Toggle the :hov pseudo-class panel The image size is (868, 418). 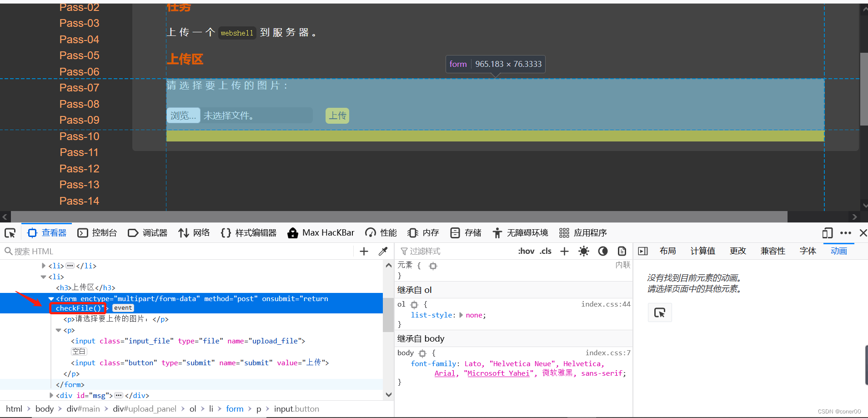pos(526,251)
